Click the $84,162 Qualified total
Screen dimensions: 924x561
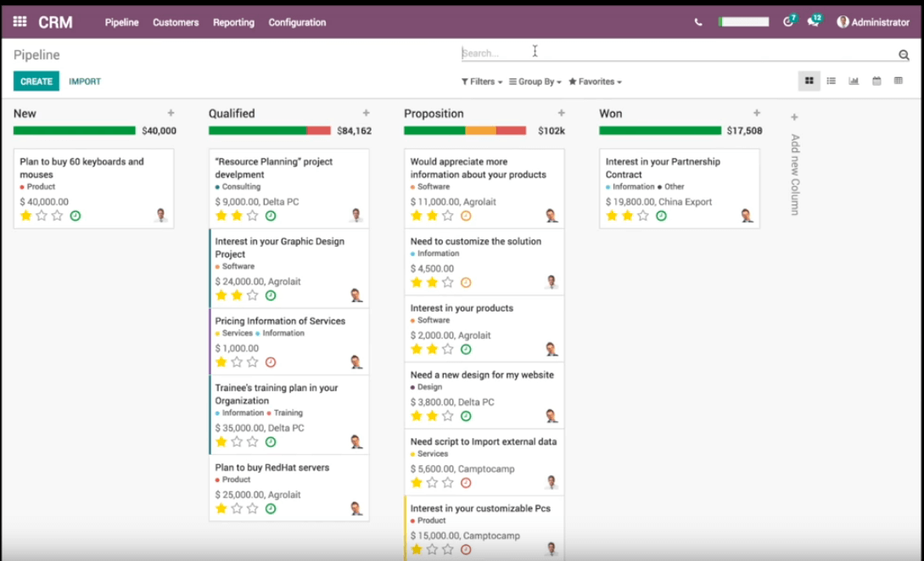[x=354, y=131]
